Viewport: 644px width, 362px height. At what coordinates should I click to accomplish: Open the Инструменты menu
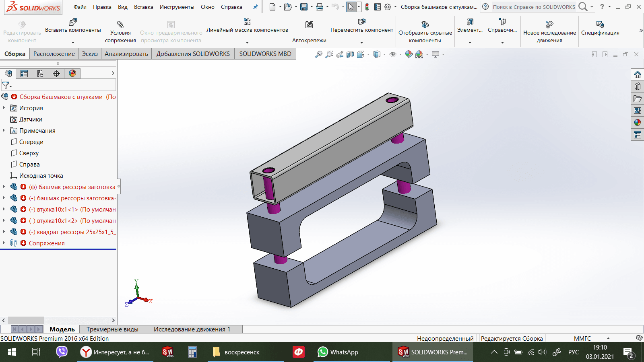[177, 7]
